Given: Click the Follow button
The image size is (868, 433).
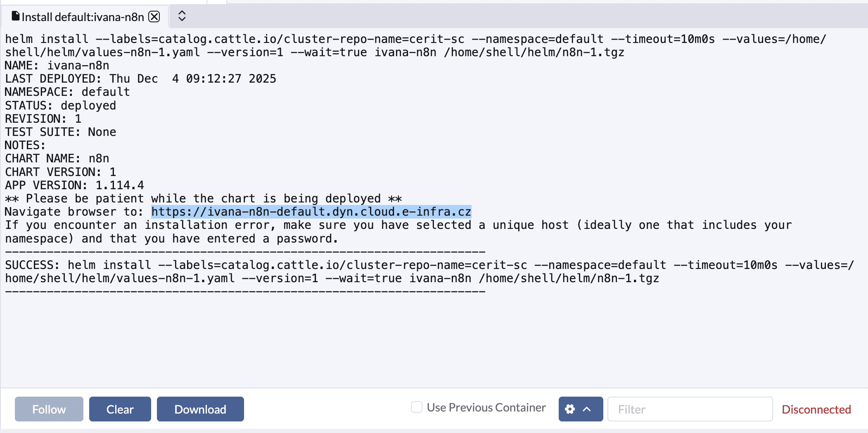Looking at the screenshot, I should 49,409.
